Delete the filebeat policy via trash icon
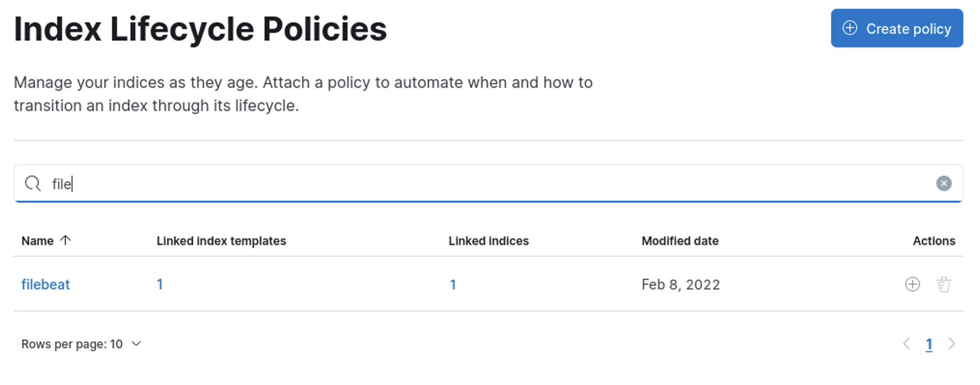Image resolution: width=980 pixels, height=385 pixels. click(944, 284)
